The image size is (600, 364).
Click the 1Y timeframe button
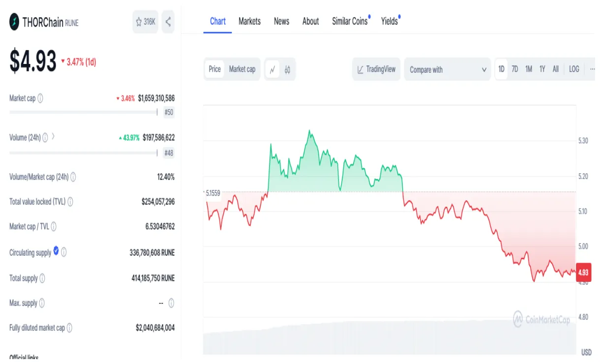[x=542, y=69]
